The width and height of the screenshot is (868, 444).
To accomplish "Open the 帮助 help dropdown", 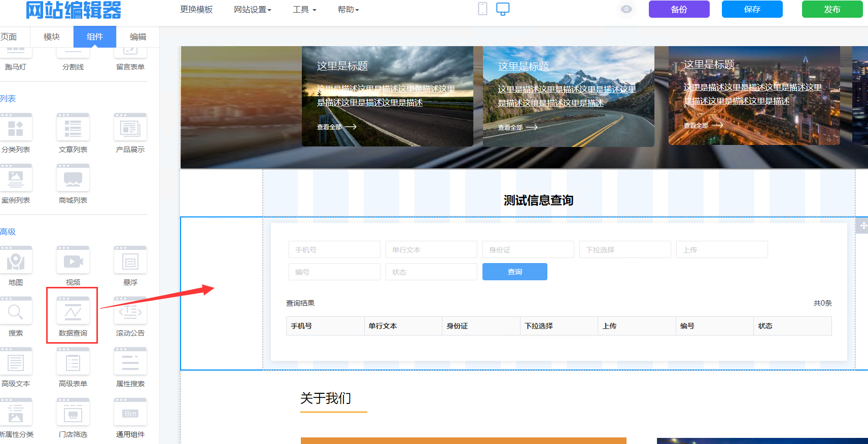I will point(348,10).
